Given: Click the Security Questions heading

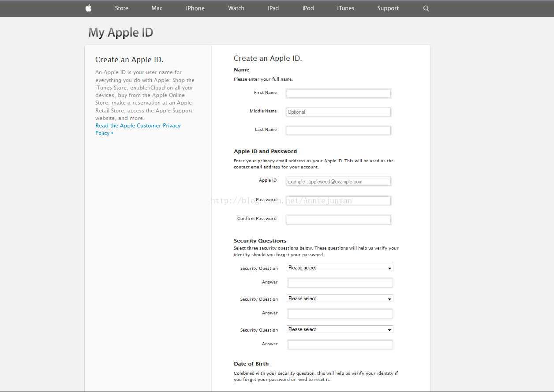Looking at the screenshot, I should click(x=260, y=241).
